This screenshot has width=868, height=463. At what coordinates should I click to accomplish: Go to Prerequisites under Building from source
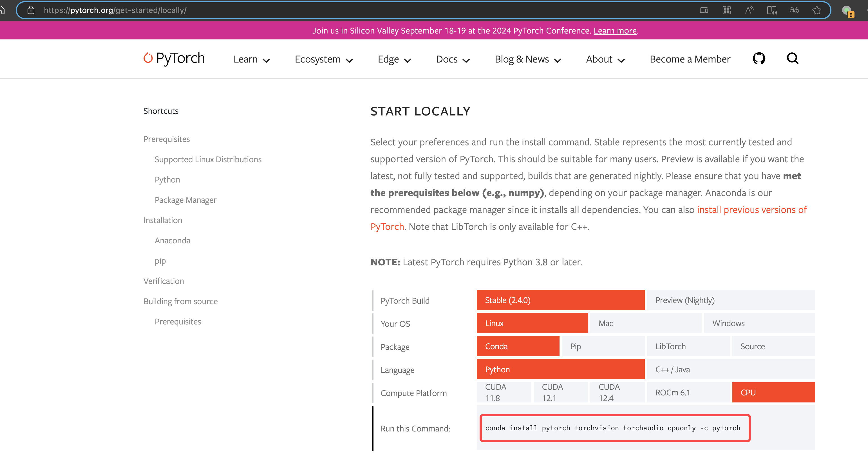tap(178, 321)
